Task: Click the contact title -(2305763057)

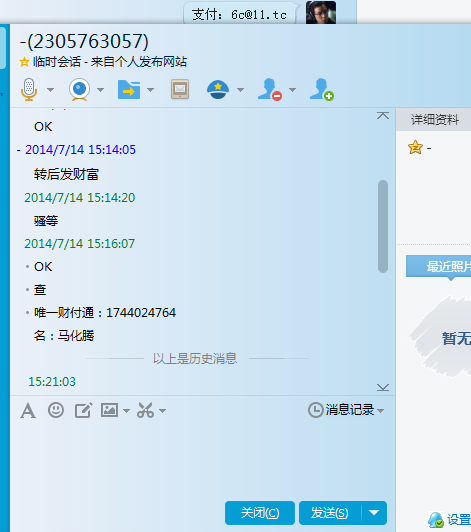Action: coord(84,41)
